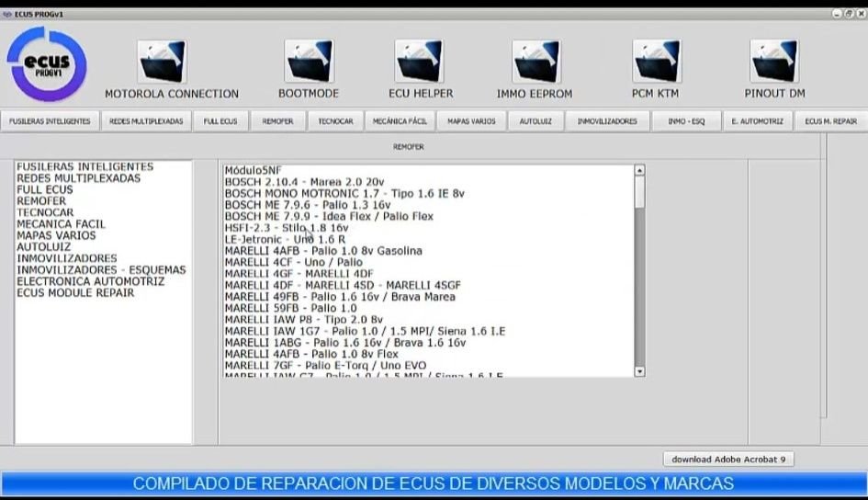Click the ECUS PROGV1 logo
This screenshot has width=868, height=500.
(x=46, y=64)
